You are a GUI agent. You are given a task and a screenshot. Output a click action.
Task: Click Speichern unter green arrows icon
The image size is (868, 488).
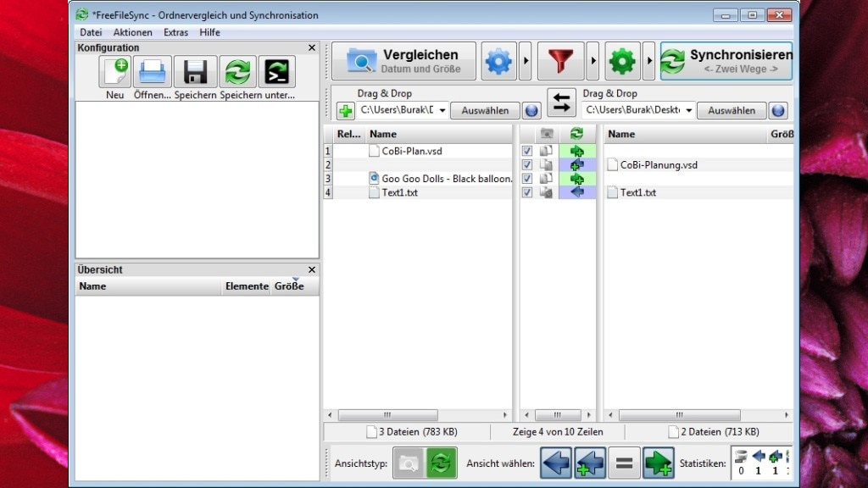[237, 72]
